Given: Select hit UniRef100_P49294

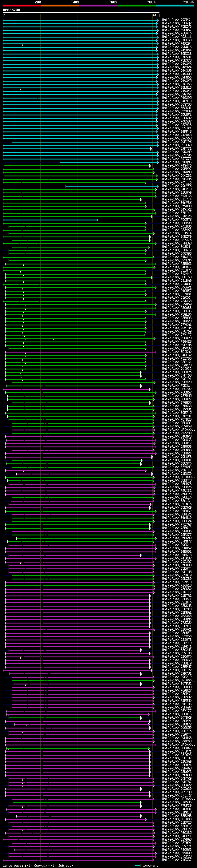Looking at the screenshot, I should (177, 43).
